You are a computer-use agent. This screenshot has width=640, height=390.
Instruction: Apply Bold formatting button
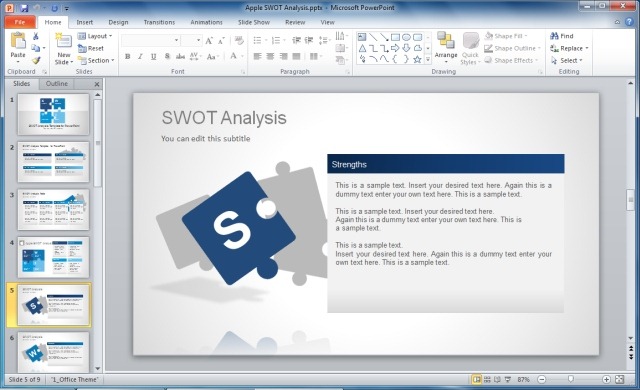pos(127,56)
